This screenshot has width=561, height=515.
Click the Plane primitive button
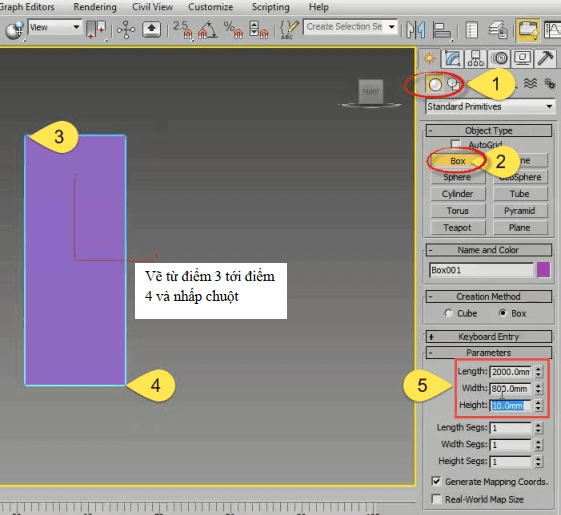point(520,228)
